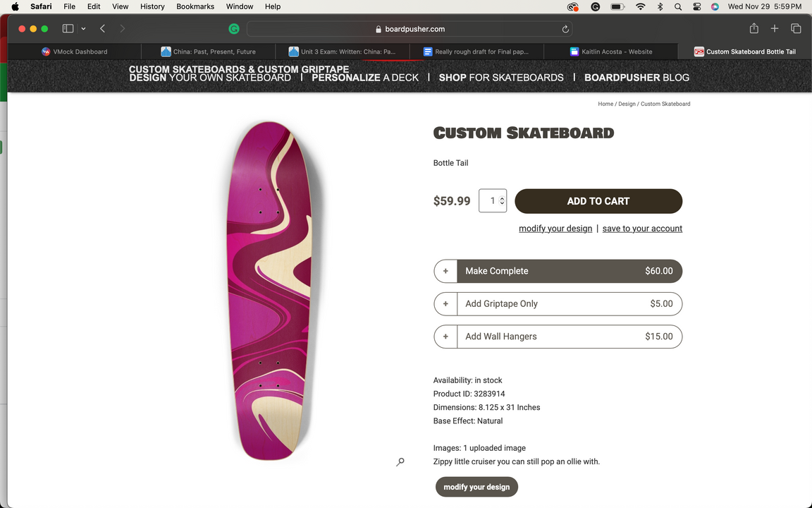Click the magnifier zoom icon near skateboard
The image size is (812, 508).
pos(400,462)
